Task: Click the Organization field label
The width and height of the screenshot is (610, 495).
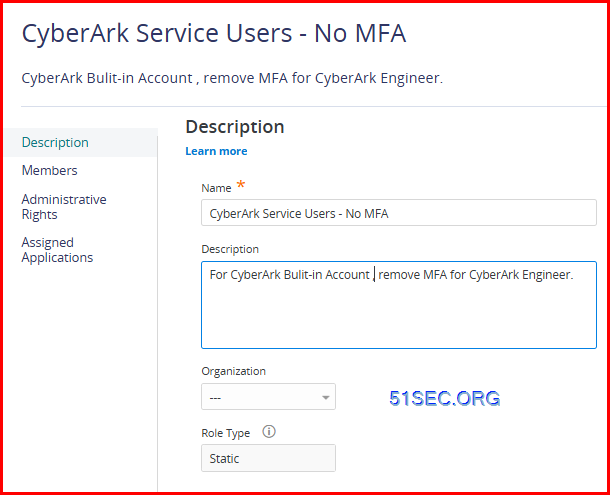Action: pyautogui.click(x=233, y=371)
